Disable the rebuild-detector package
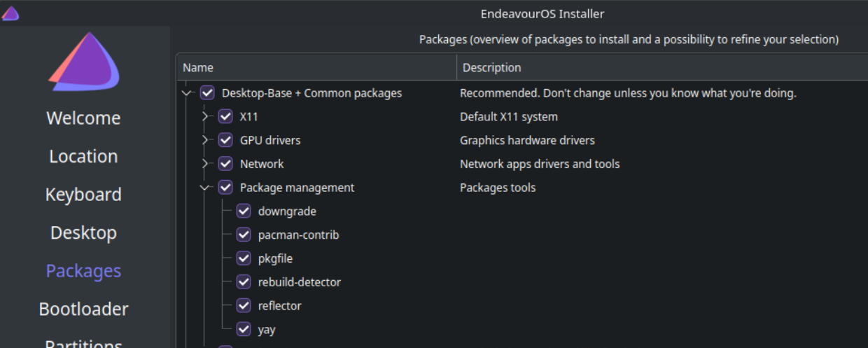 click(x=244, y=282)
